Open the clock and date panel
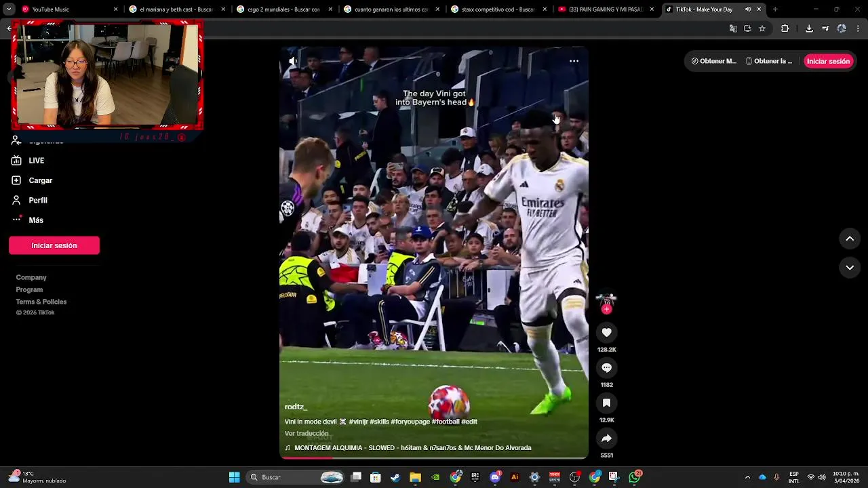The image size is (868, 488). pos(846,477)
